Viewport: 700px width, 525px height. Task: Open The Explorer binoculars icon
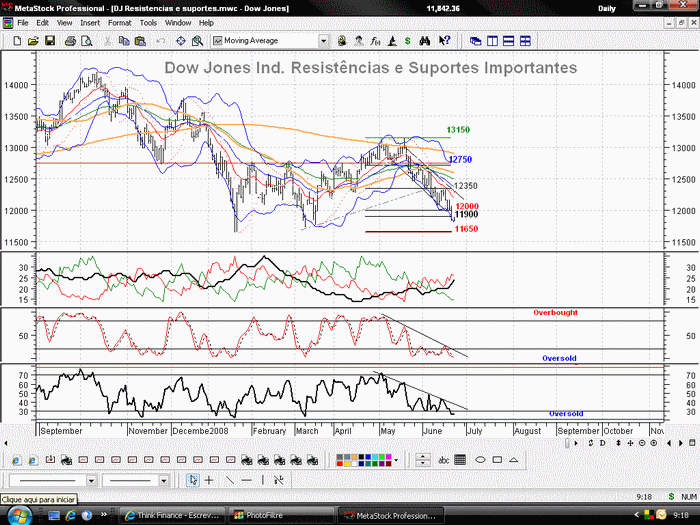tap(425, 41)
